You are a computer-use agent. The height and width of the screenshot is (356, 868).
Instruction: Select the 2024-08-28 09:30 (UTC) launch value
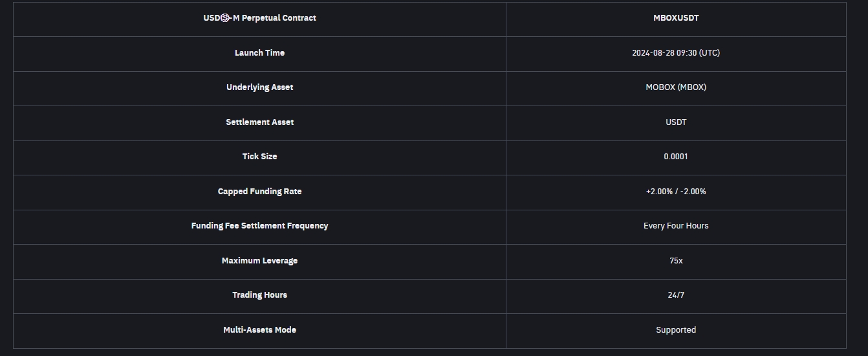(x=676, y=53)
